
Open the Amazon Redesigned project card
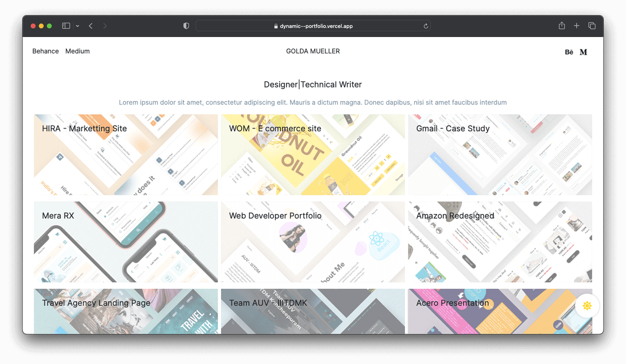click(500, 242)
